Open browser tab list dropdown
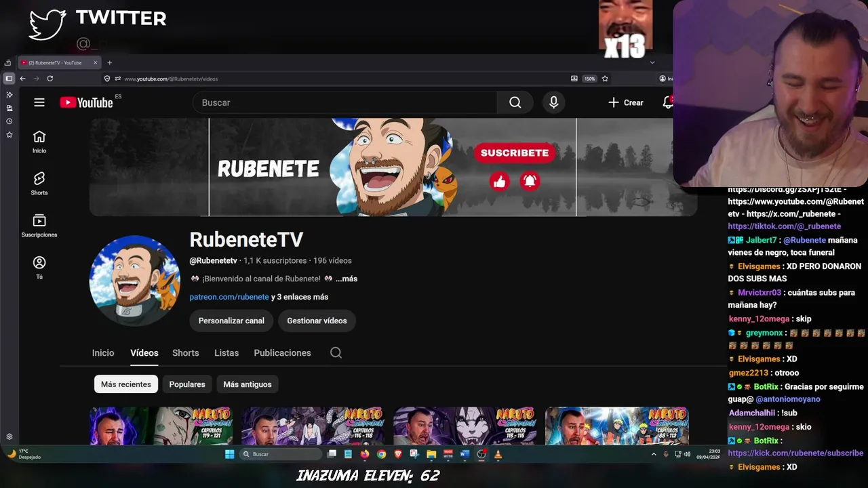 [x=652, y=62]
